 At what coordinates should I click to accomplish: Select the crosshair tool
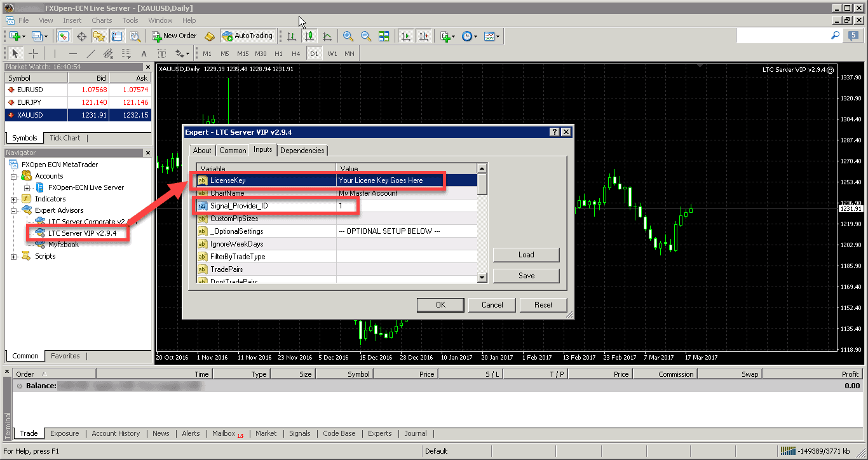point(33,54)
